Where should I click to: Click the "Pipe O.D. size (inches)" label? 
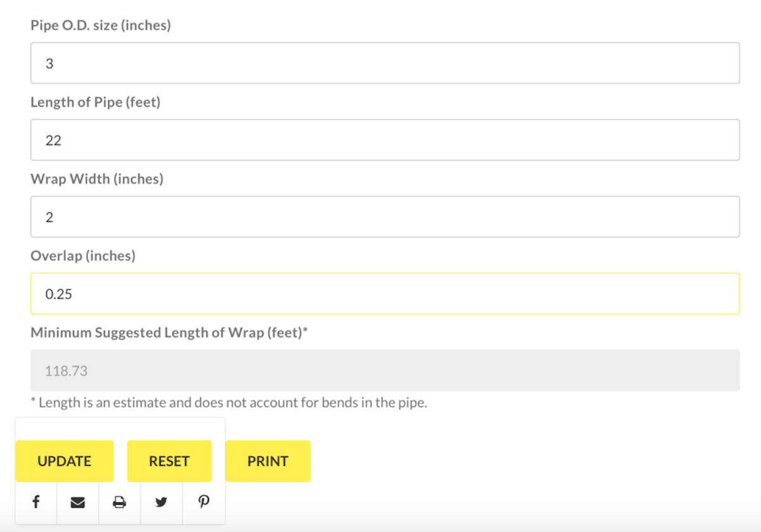click(101, 25)
